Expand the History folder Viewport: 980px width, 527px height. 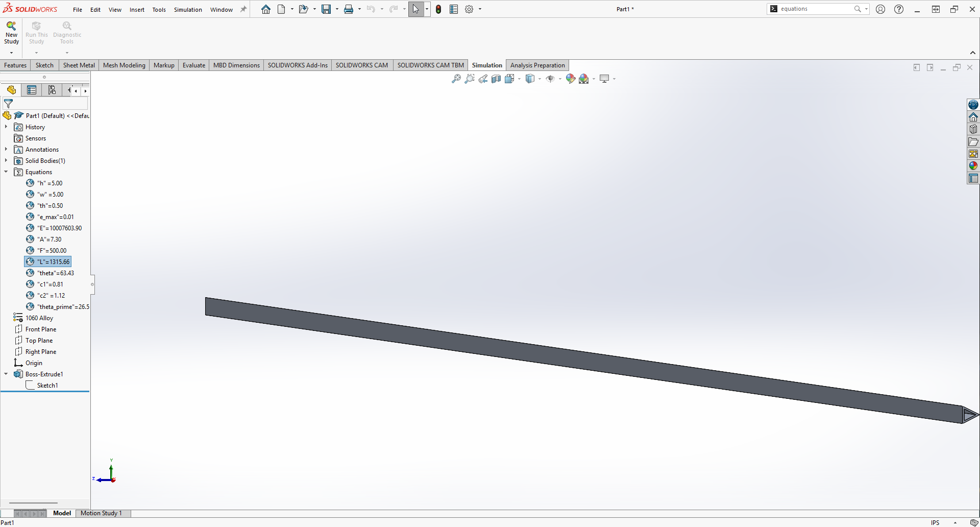tap(6, 127)
